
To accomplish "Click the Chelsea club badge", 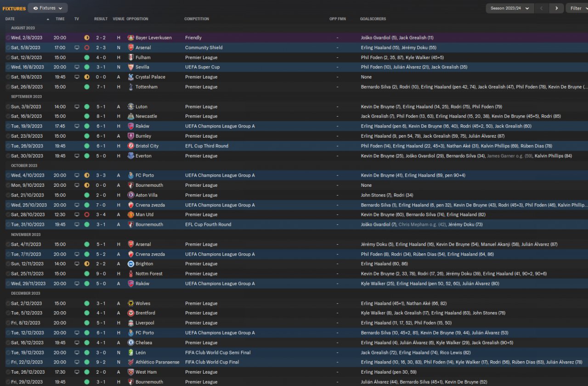I will [x=131, y=342].
